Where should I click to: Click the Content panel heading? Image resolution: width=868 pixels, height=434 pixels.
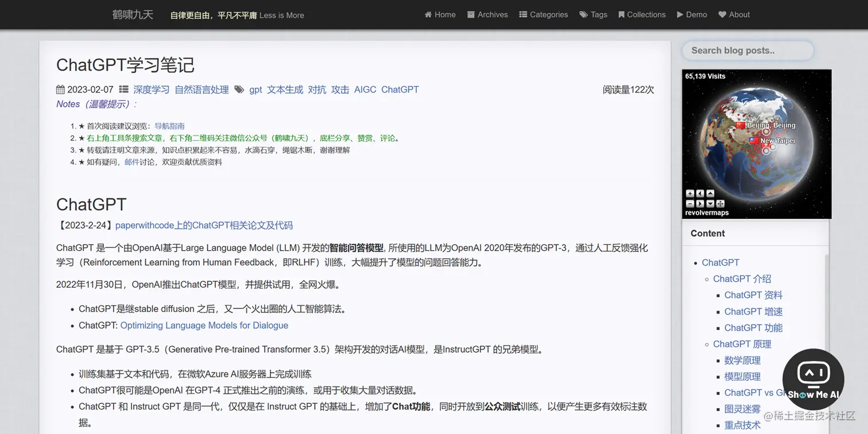(707, 233)
